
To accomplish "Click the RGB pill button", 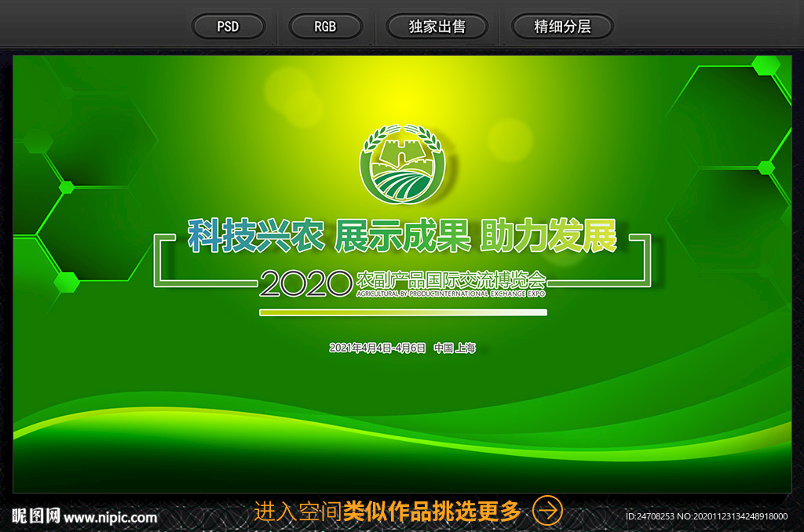I will [x=325, y=26].
